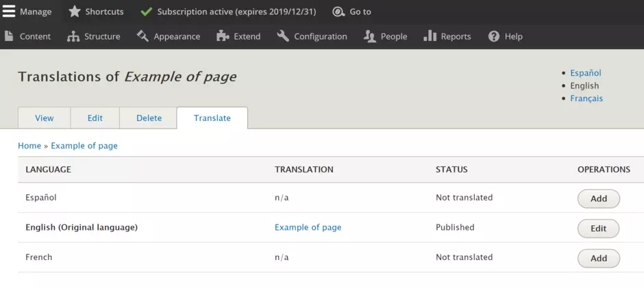Open Appearance via its brush icon
644x288 pixels.
(143, 36)
